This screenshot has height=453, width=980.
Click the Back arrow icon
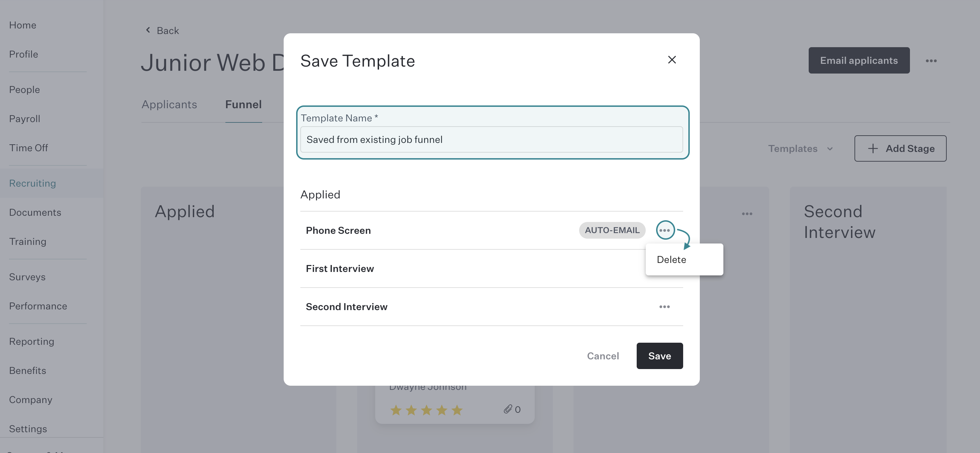point(148,30)
